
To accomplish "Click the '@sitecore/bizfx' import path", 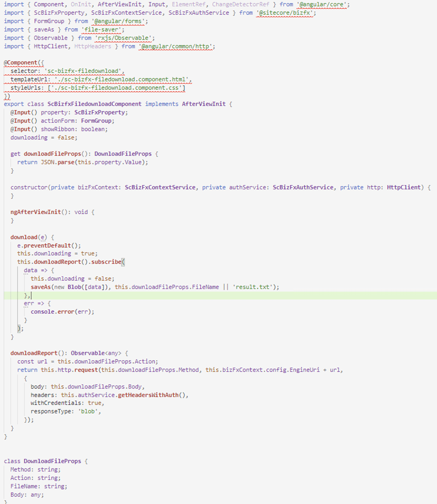I will click(285, 13).
